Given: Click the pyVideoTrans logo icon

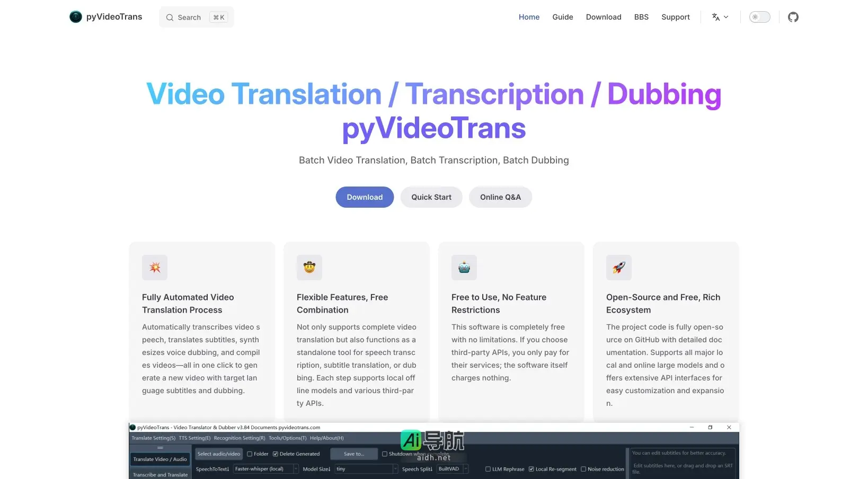Looking at the screenshot, I should pyautogui.click(x=76, y=17).
